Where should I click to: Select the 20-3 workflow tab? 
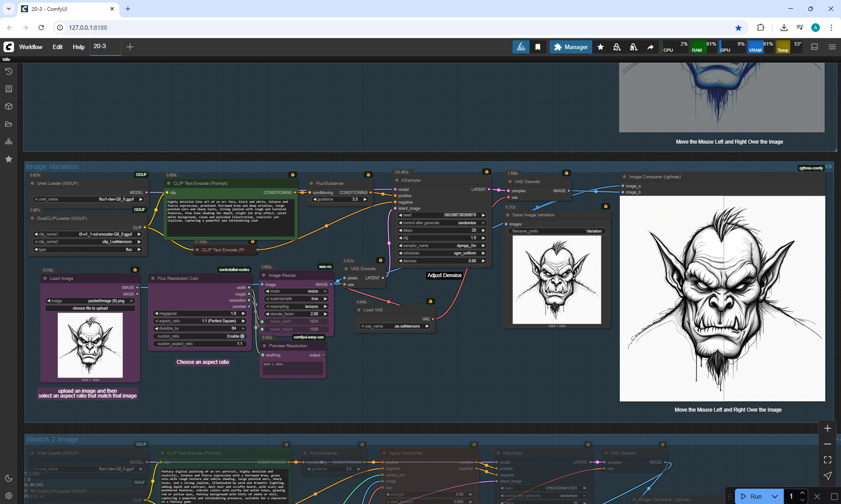pos(100,46)
